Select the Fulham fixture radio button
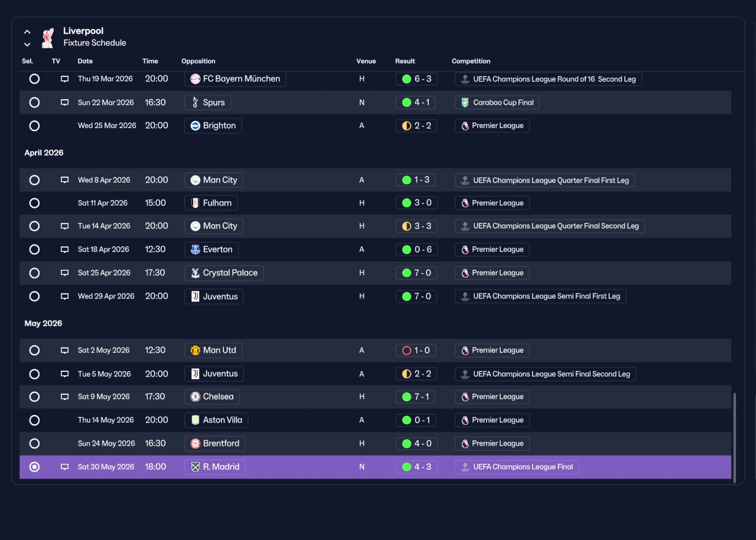This screenshot has width=756, height=540. point(34,203)
